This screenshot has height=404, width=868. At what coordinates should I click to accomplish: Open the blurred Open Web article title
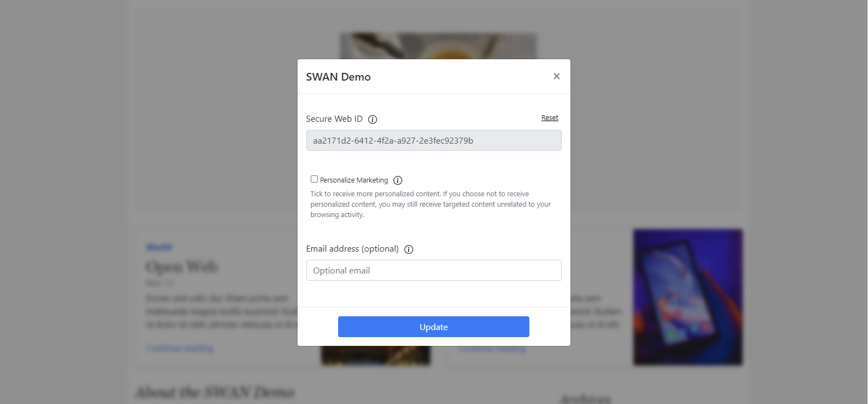(x=181, y=267)
